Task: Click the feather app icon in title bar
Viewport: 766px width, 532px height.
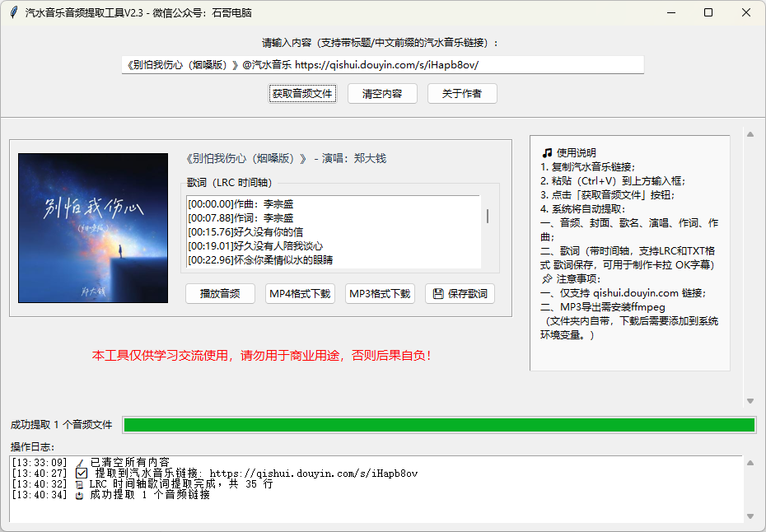Action: pyautogui.click(x=12, y=12)
